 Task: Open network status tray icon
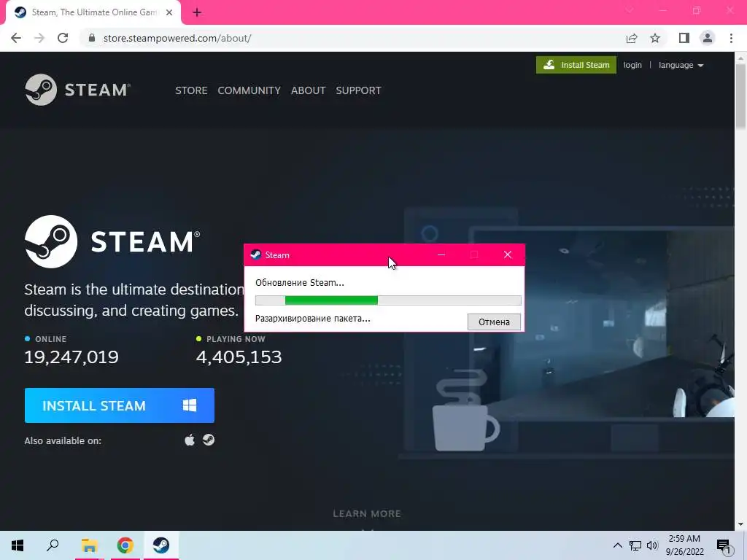pyautogui.click(x=635, y=545)
